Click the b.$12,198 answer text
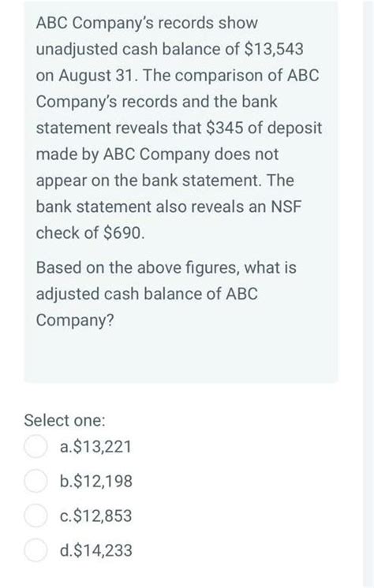Screen dimensions: 374x588 (x=96, y=481)
